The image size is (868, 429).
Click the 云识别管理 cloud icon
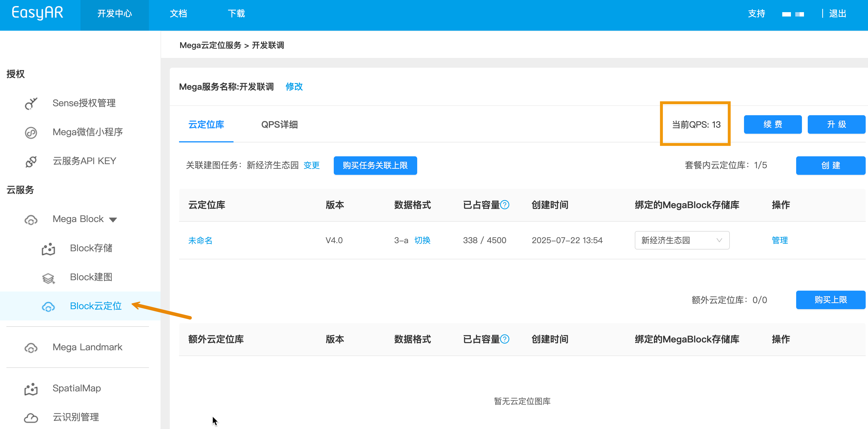[x=31, y=417]
